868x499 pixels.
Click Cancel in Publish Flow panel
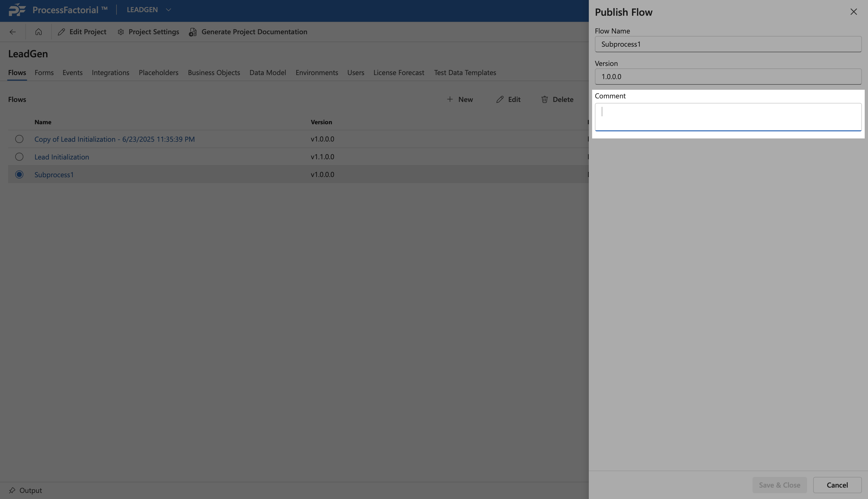837,485
